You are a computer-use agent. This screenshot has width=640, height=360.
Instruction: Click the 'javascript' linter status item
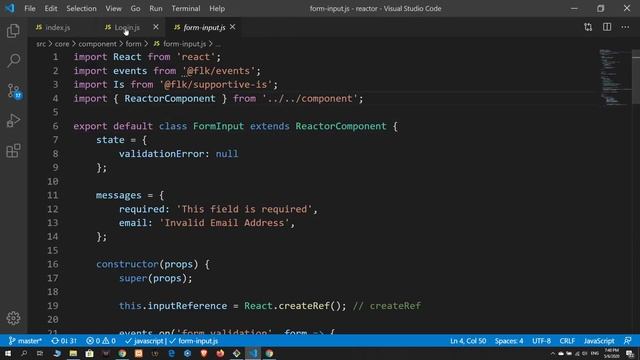(x=144, y=341)
